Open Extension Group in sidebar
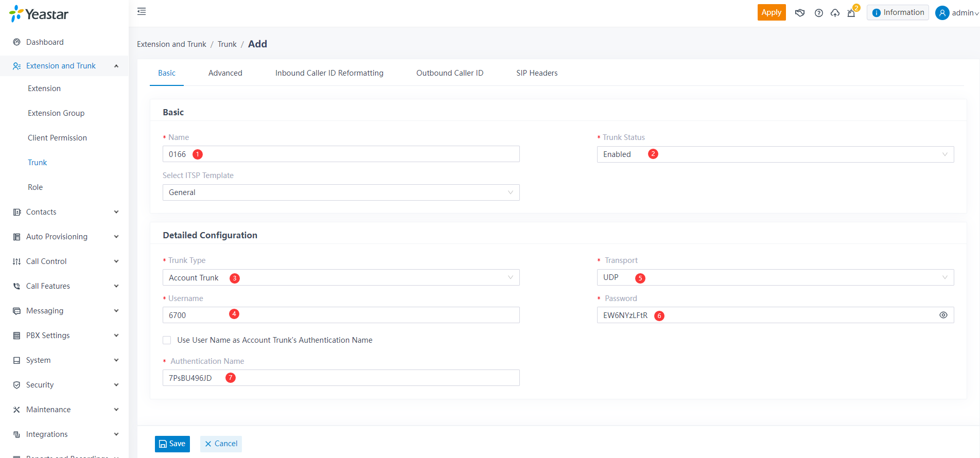The image size is (980, 458). 56,113
